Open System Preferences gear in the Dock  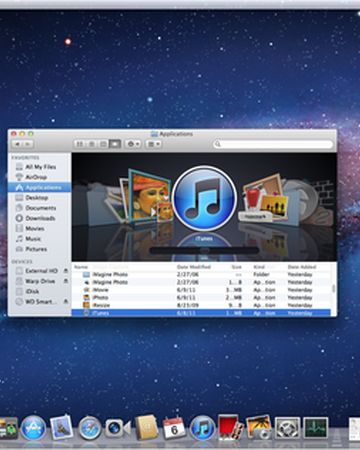coord(287,428)
